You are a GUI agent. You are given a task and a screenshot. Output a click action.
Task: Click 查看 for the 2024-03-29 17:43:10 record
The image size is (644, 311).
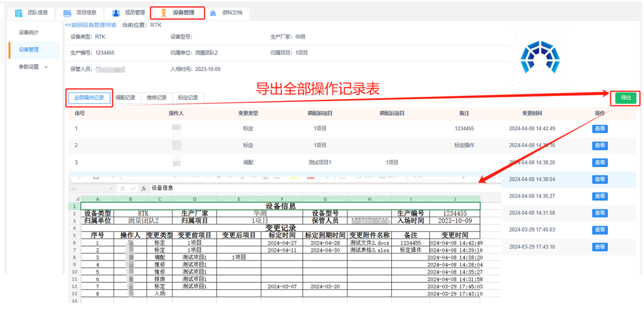tap(599, 247)
